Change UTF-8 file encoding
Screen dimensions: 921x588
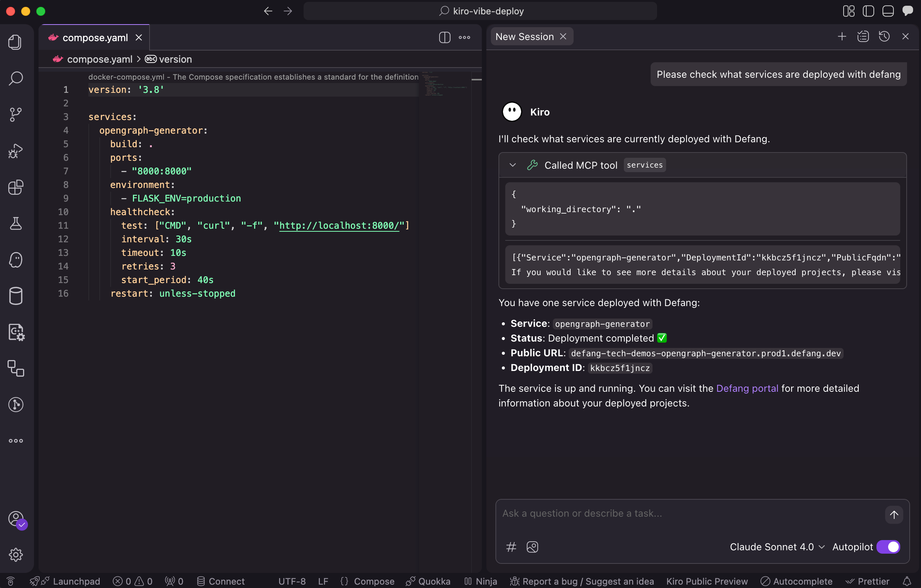coord(292,582)
